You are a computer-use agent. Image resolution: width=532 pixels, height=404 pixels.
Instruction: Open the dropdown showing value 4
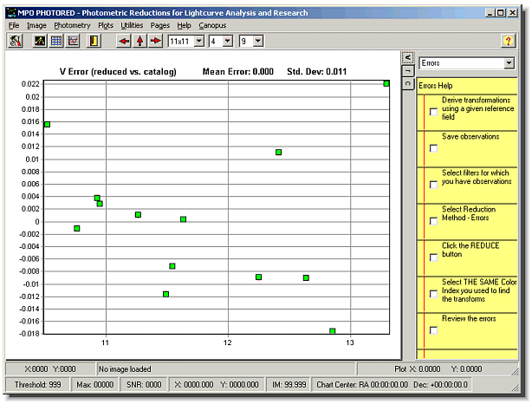tap(228, 41)
